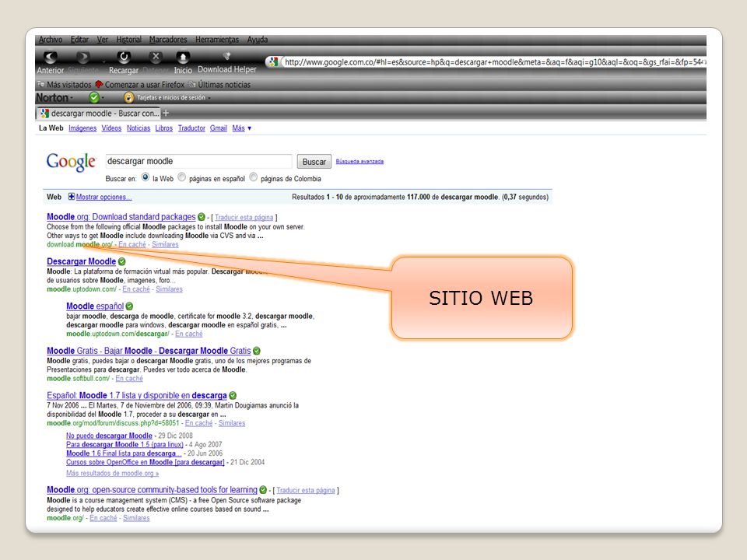Open the Herramientas menu
Screen dimensions: 747x560
coord(217,40)
